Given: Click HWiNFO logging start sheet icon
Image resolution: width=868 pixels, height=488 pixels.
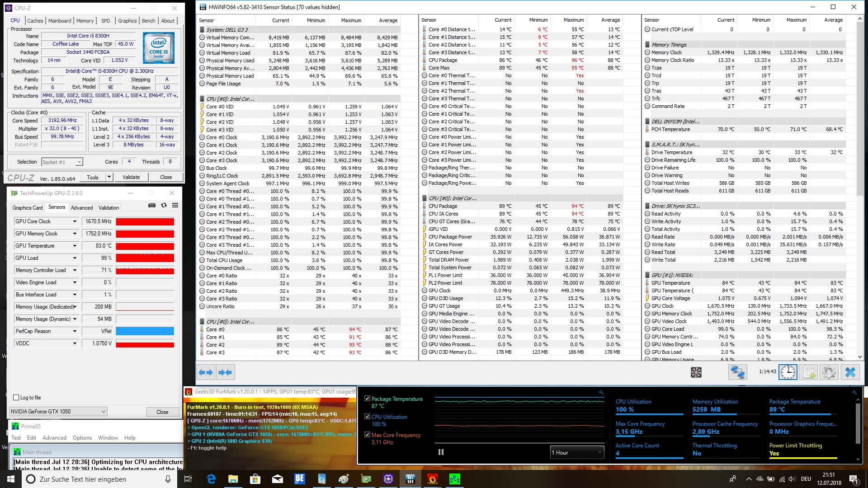Looking at the screenshot, I should pyautogui.click(x=808, y=372).
